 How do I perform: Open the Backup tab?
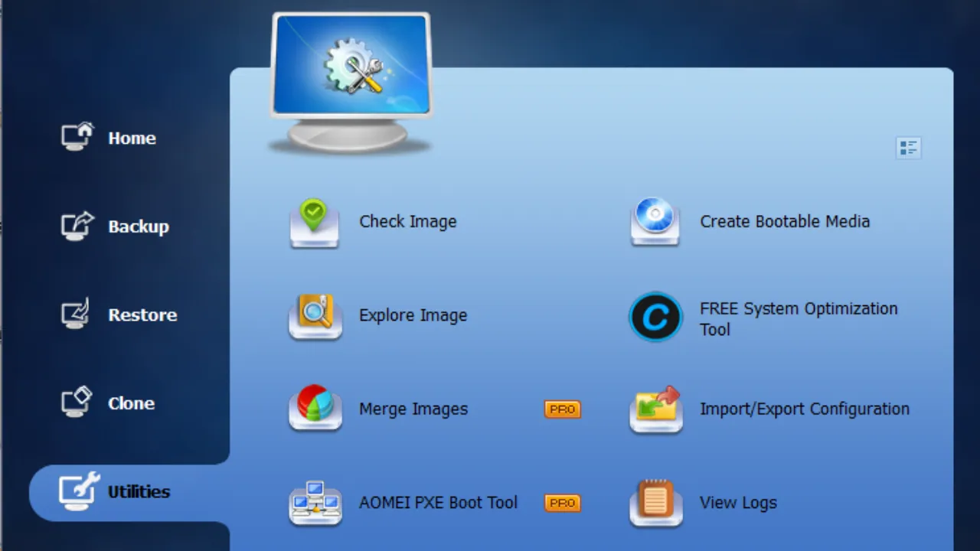tap(139, 227)
